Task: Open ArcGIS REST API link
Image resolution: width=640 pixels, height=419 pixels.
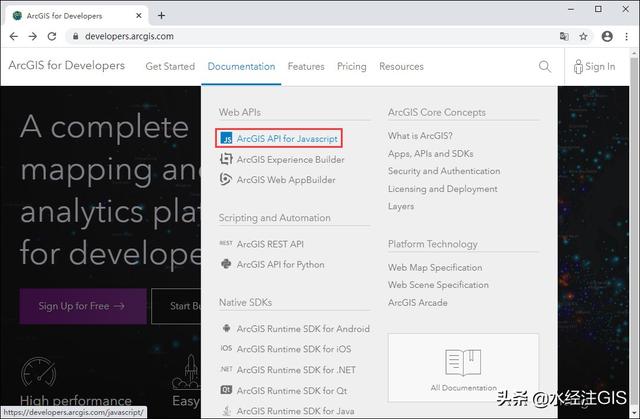Action: point(270,244)
